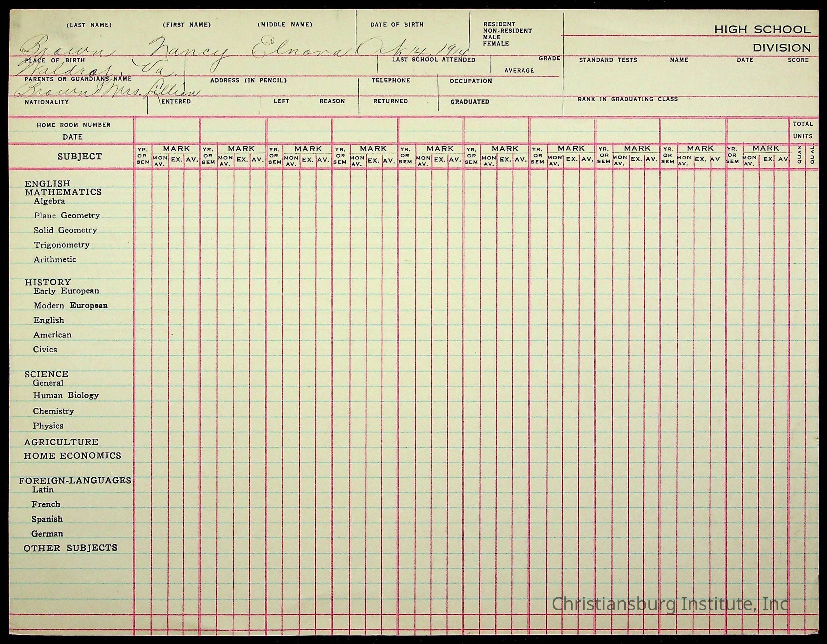Click the RANK IN GRADUATING CLASS field
Viewport: 827px width, 644px height.
click(x=627, y=99)
